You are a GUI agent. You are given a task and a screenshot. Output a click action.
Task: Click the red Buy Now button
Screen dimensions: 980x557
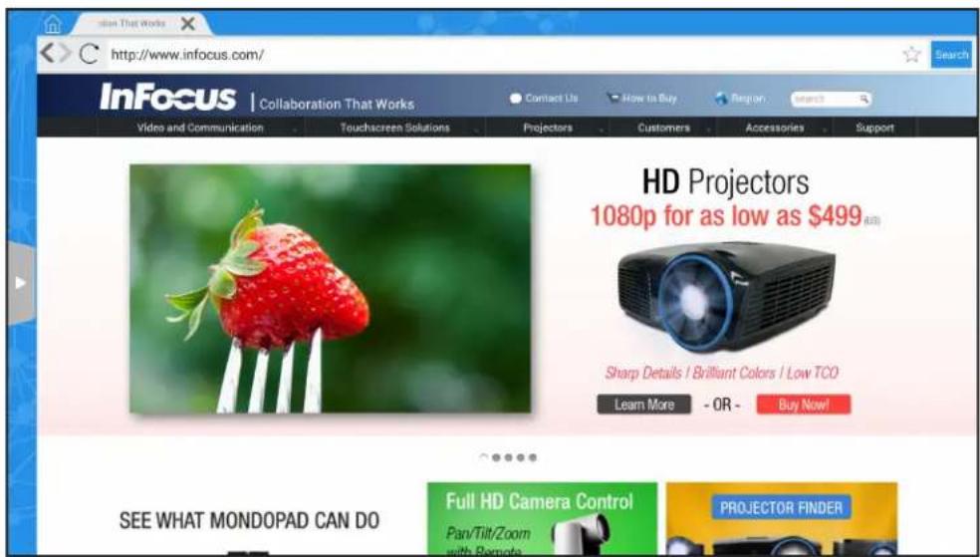pyautogui.click(x=803, y=405)
